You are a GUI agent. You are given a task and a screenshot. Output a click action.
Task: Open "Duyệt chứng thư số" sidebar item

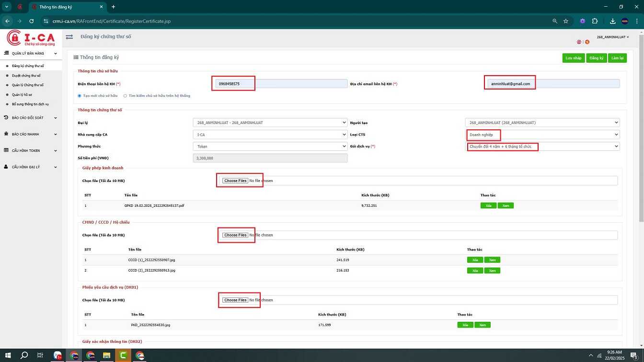pyautogui.click(x=26, y=76)
